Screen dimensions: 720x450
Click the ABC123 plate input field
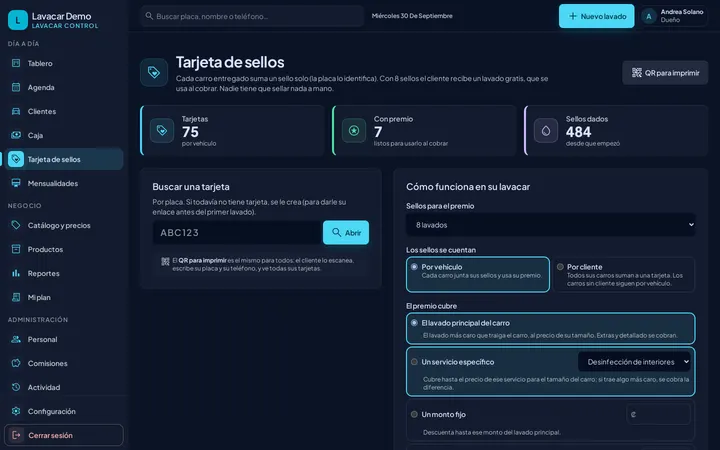click(x=237, y=232)
